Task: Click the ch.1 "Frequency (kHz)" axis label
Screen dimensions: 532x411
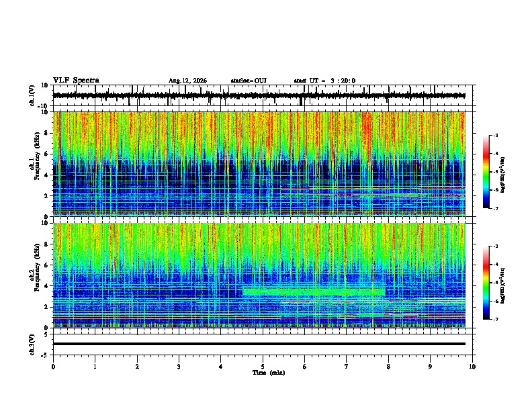Action: tap(38, 156)
